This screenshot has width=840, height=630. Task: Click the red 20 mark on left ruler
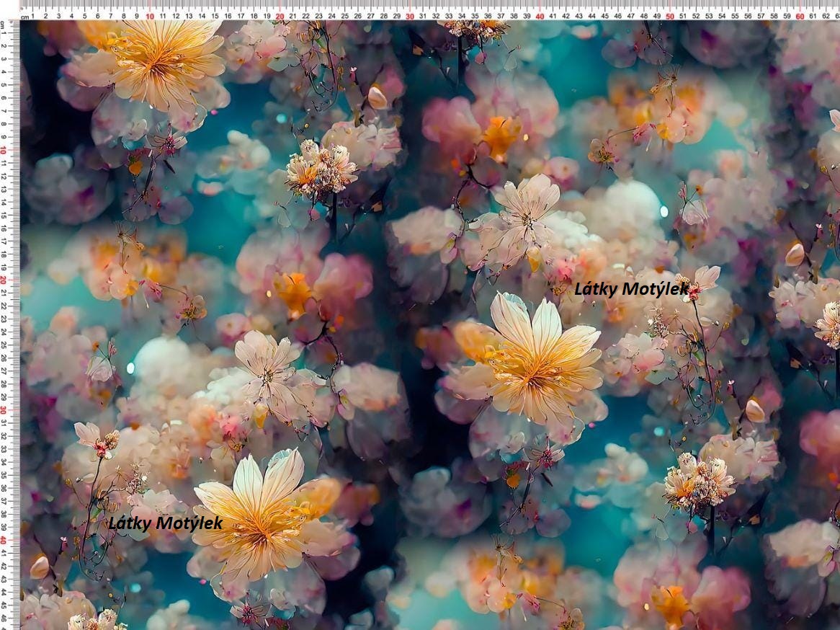point(4,280)
